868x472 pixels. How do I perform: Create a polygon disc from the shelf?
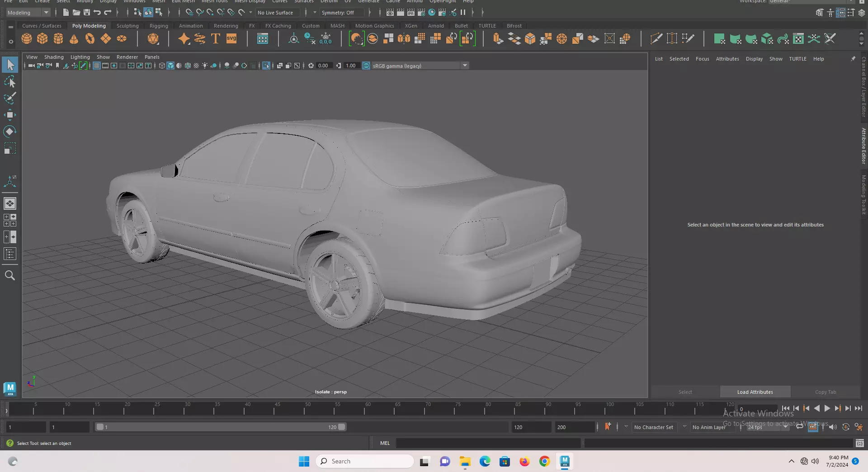tap(122, 39)
